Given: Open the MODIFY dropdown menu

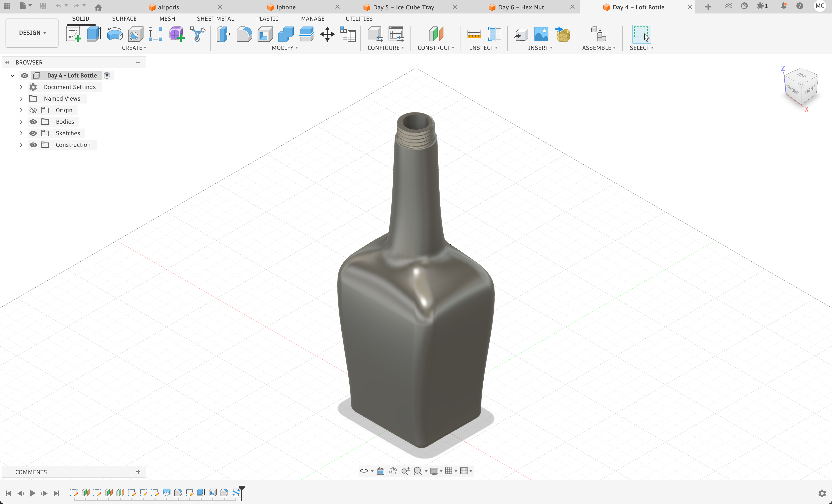Looking at the screenshot, I should click(285, 48).
